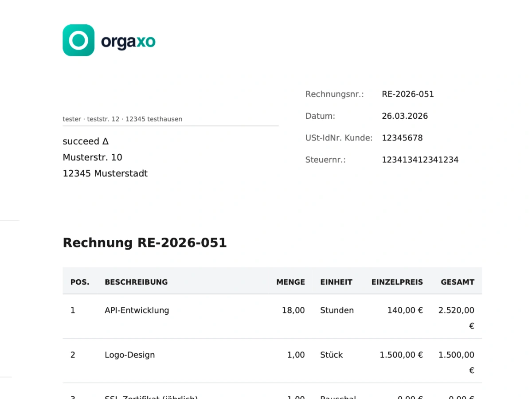Screen dimensions: 532x399
Task: Click the 'Steuernr.:' label
Action: (x=325, y=160)
